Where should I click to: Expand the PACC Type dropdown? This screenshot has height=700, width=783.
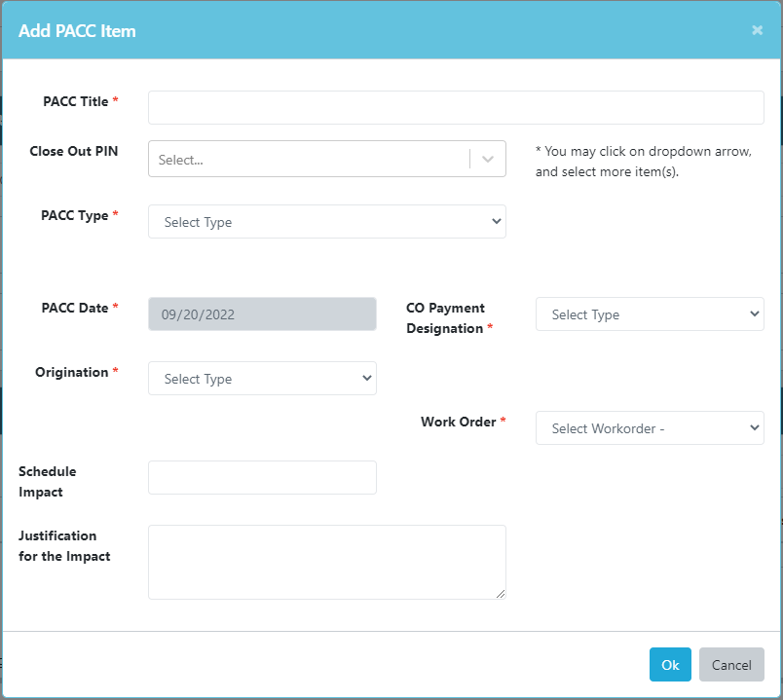[x=327, y=221]
